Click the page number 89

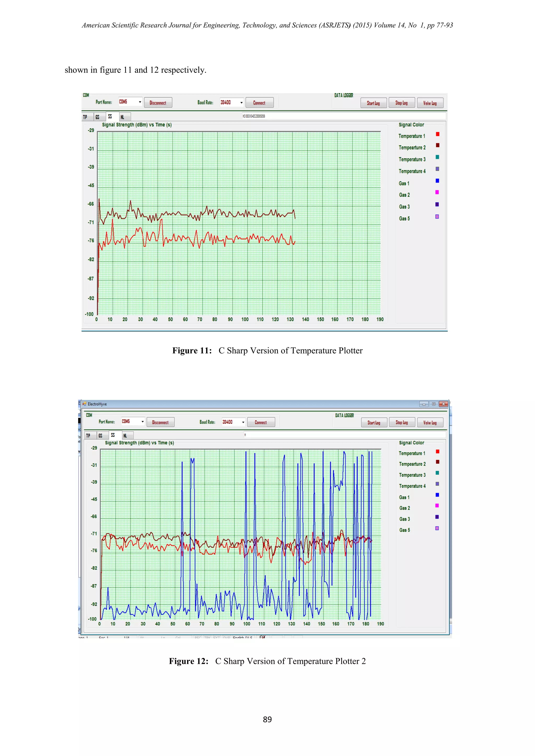click(267, 720)
